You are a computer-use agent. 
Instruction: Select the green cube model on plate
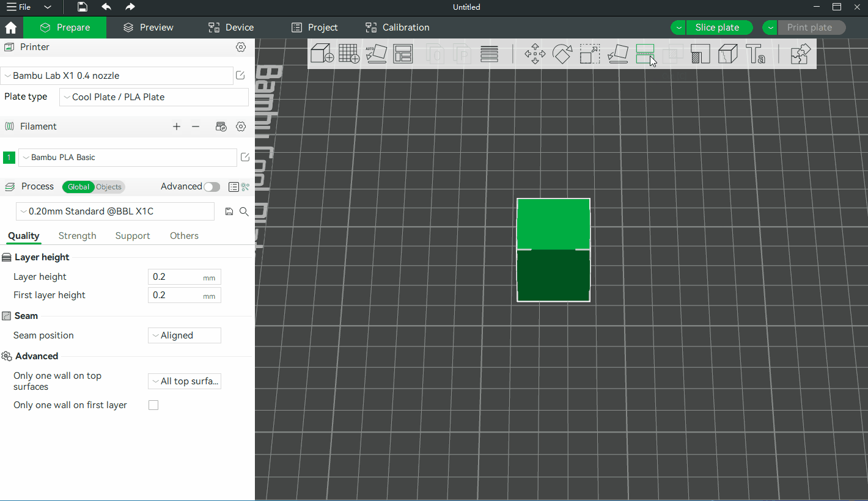(x=553, y=250)
